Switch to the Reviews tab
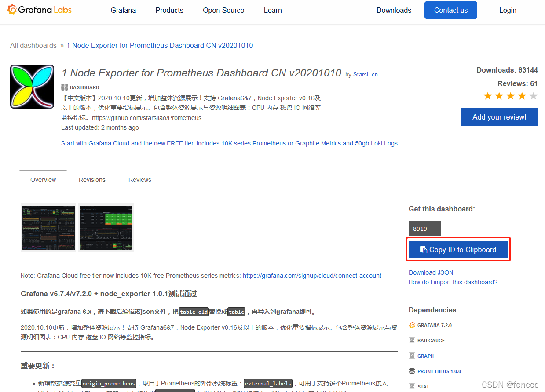Image resolution: width=545 pixels, height=392 pixels. [140, 180]
